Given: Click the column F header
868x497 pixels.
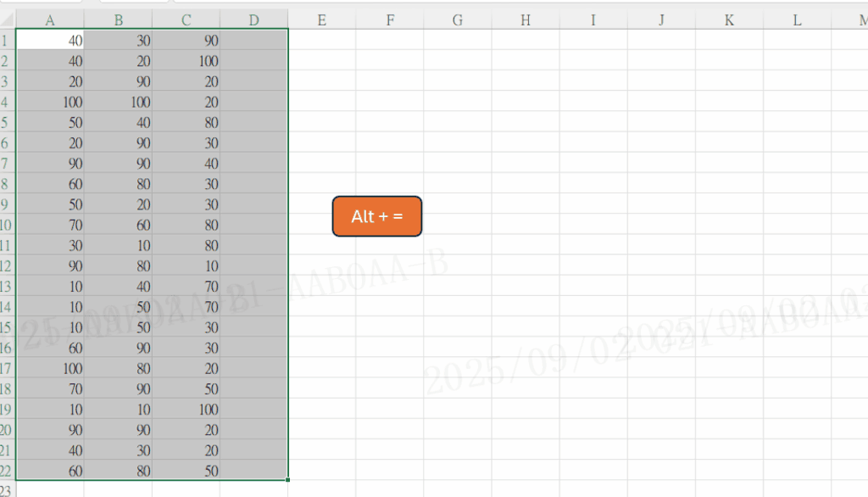Looking at the screenshot, I should (x=390, y=20).
